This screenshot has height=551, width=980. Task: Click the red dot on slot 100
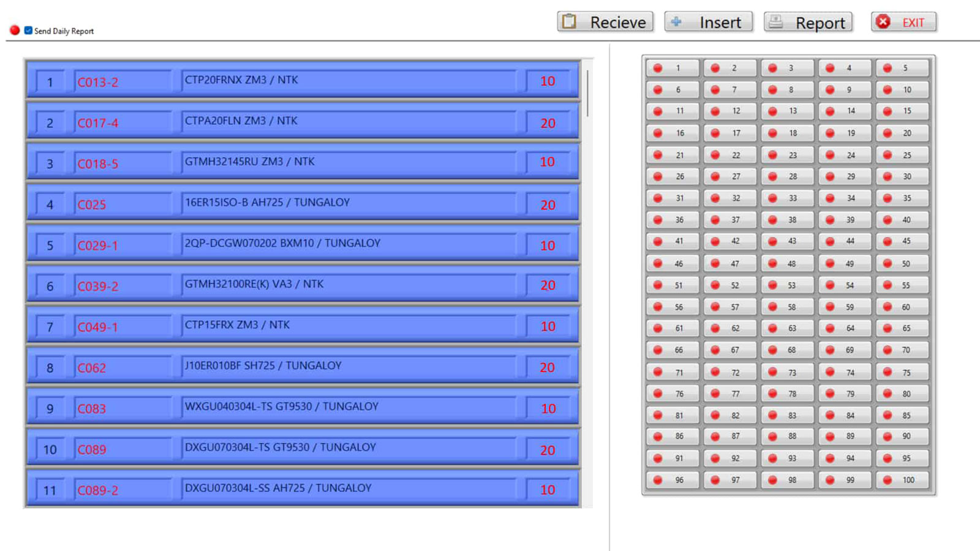point(887,480)
